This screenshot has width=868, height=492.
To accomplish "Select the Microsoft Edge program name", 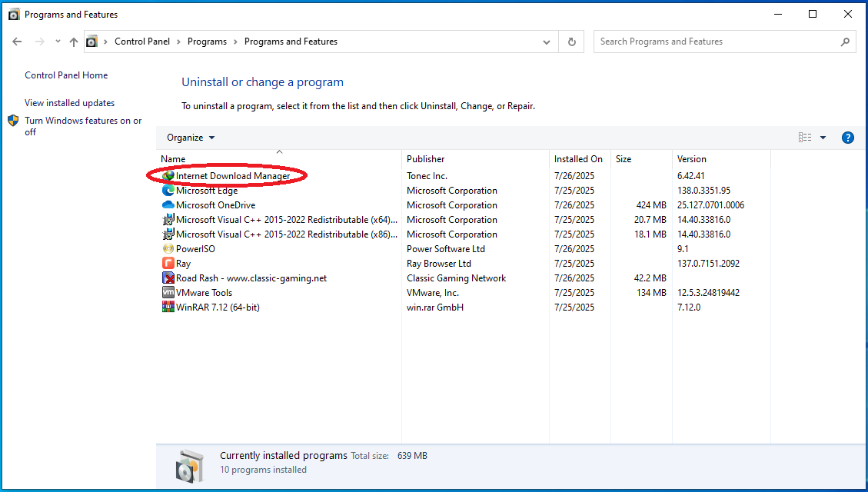I will tap(207, 191).
